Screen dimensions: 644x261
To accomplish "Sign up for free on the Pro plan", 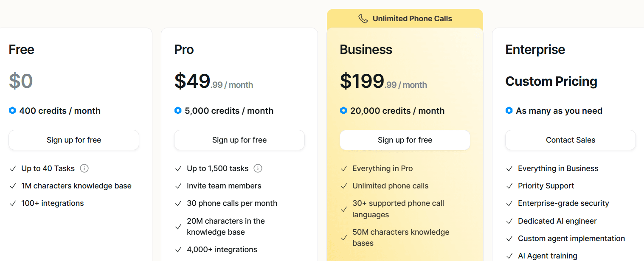I will (239, 140).
